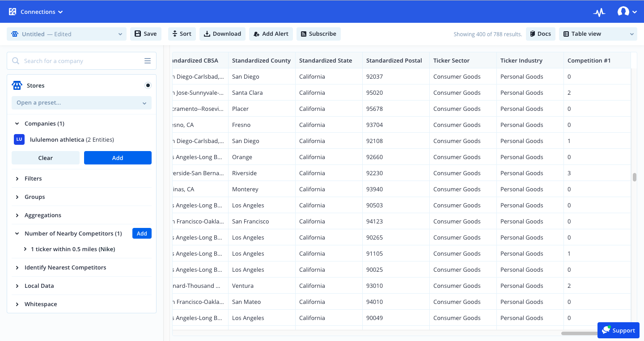Screen dimensions: 644x341
Task: Open the Support chat button
Action: click(619, 330)
